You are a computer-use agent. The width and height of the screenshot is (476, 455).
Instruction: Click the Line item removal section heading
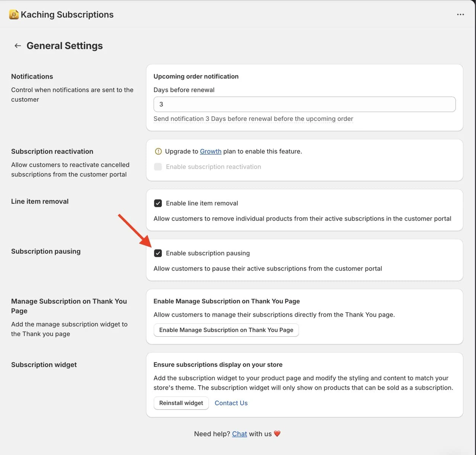tap(40, 201)
